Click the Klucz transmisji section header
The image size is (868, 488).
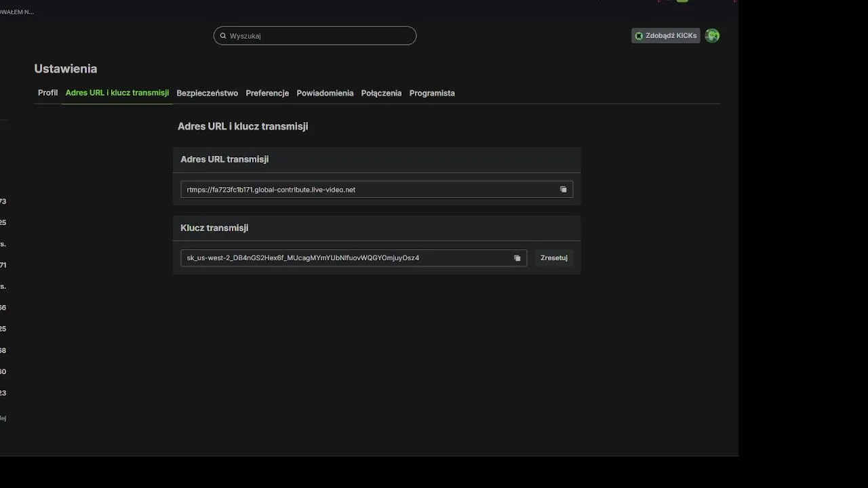pyautogui.click(x=214, y=228)
